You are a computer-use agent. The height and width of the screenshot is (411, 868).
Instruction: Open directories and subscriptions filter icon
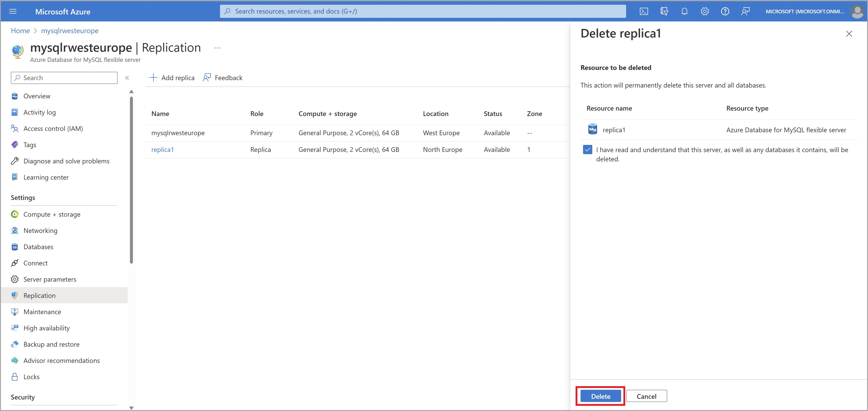click(x=664, y=12)
